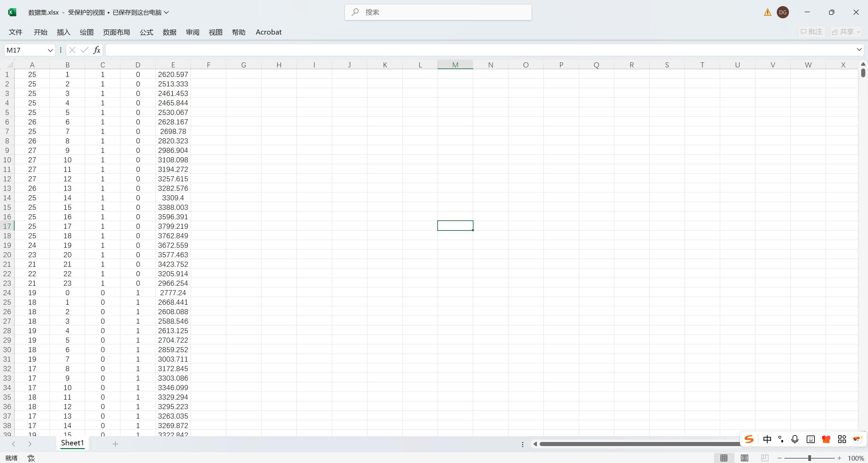Screen dimensions: 868x463
Task: Open file title dropdown chevron
Action: click(167, 13)
